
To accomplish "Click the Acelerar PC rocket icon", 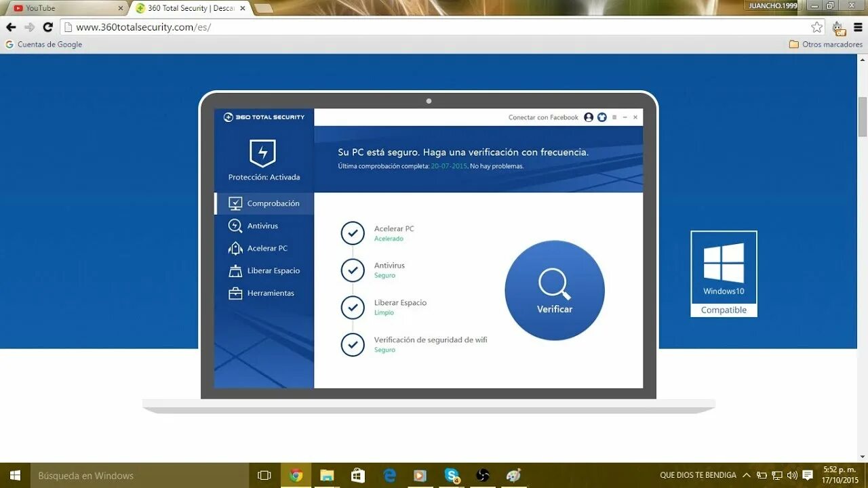I will 235,248.
